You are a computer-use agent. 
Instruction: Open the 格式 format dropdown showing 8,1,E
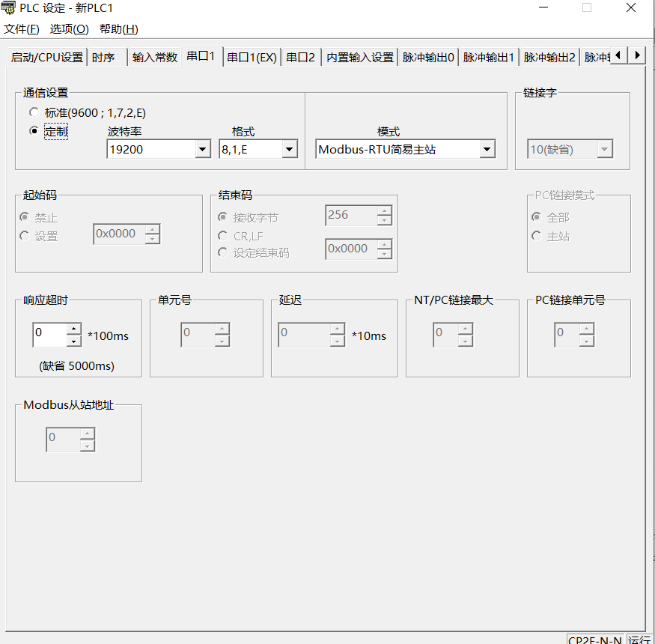(x=290, y=150)
